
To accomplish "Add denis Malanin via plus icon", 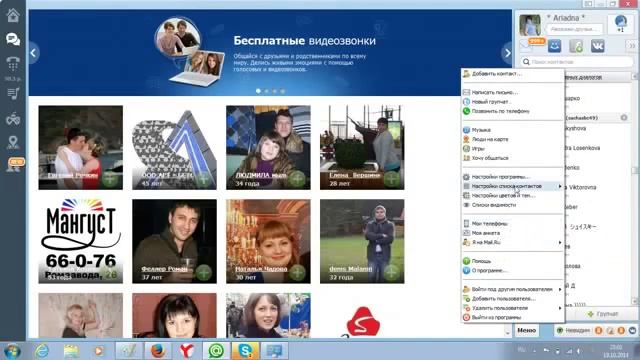I will pos(391,272).
